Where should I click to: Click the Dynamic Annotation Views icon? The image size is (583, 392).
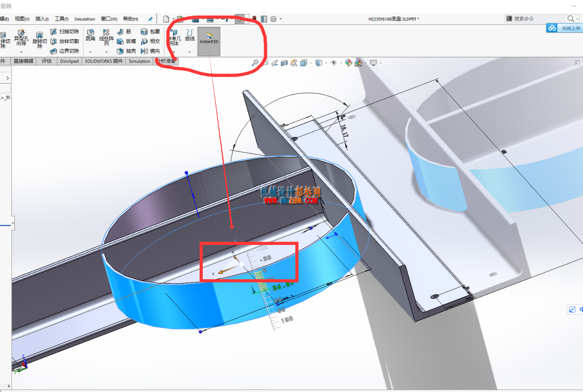(294, 63)
